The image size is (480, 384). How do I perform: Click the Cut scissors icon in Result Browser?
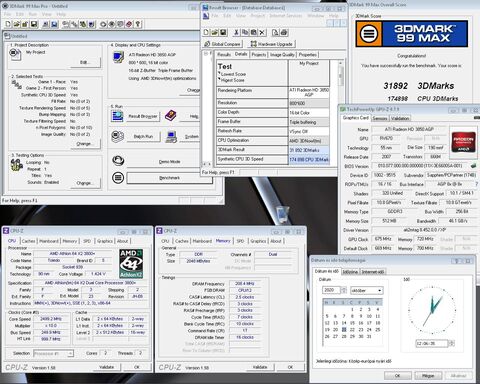pyautogui.click(x=236, y=32)
